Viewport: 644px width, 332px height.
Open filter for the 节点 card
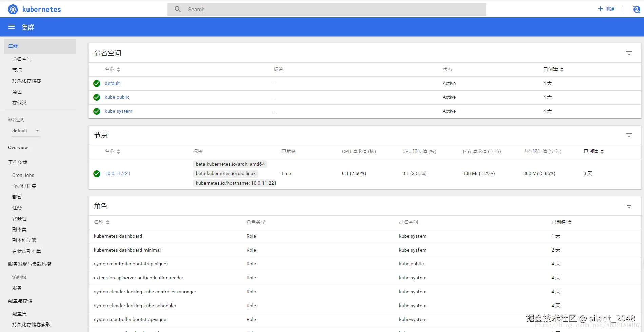coord(629,135)
